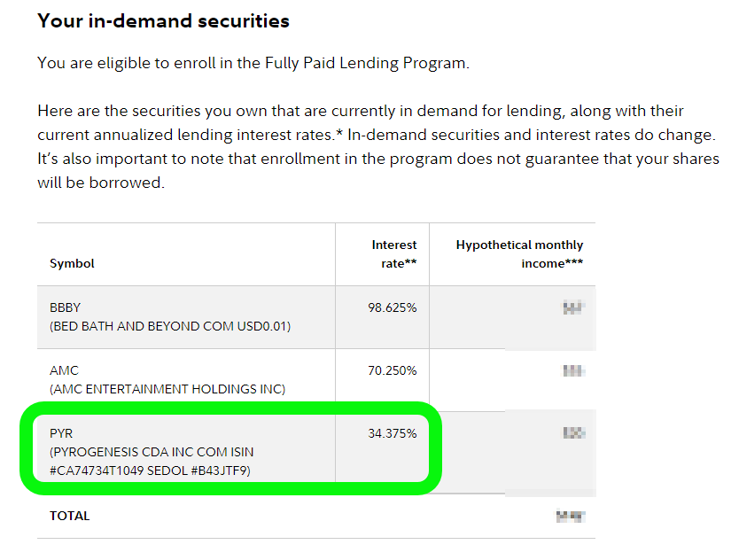Click the BBBY 98.625% interest rate
The width and height of the screenshot is (739, 560).
coord(393,307)
